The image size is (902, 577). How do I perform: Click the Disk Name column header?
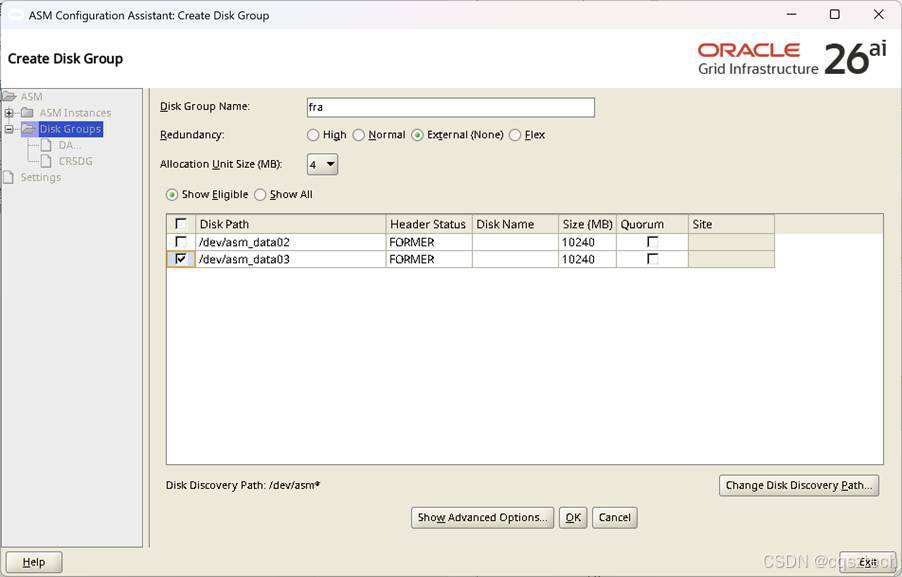pos(515,224)
